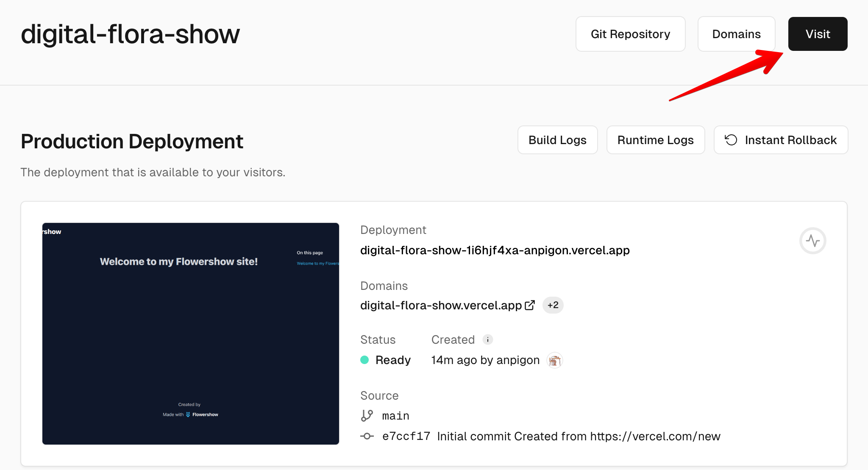Click the Deployment label
Screen dimensions: 868x470
pyautogui.click(x=393, y=230)
